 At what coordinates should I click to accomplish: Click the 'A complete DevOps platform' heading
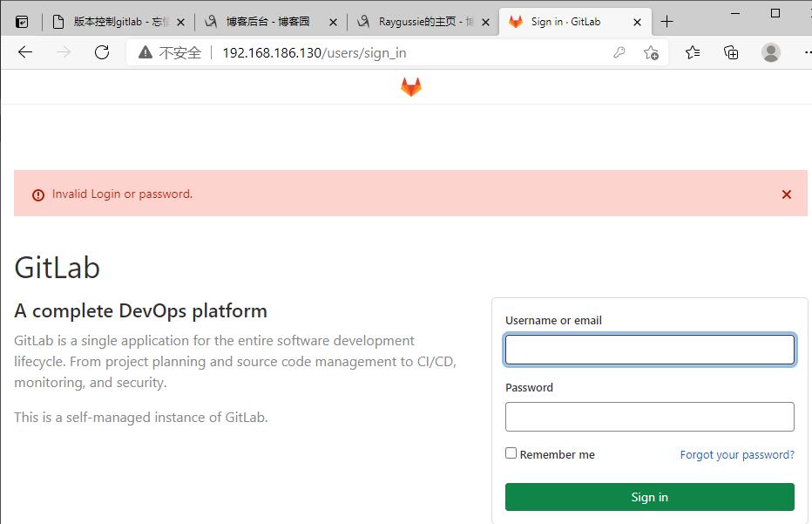tap(140, 311)
